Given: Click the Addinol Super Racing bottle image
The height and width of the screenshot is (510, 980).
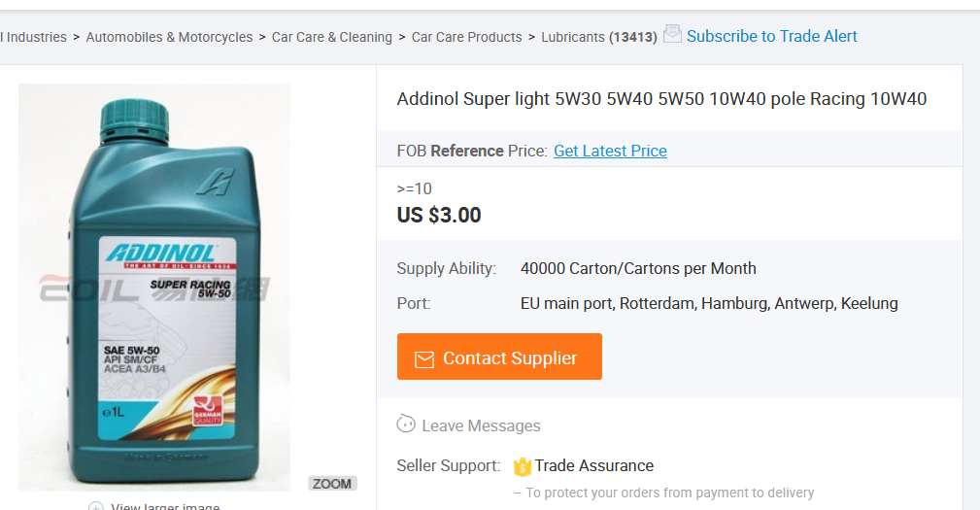Looking at the screenshot, I should (154, 288).
